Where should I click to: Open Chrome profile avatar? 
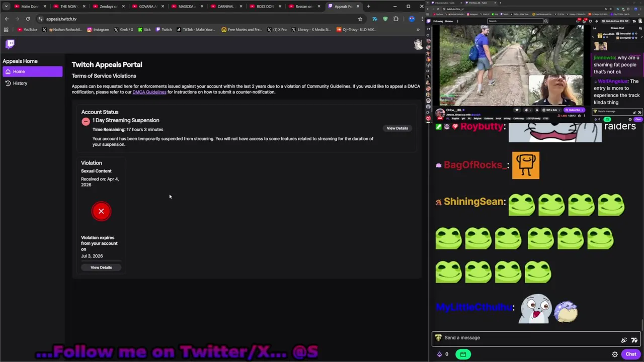click(412, 19)
